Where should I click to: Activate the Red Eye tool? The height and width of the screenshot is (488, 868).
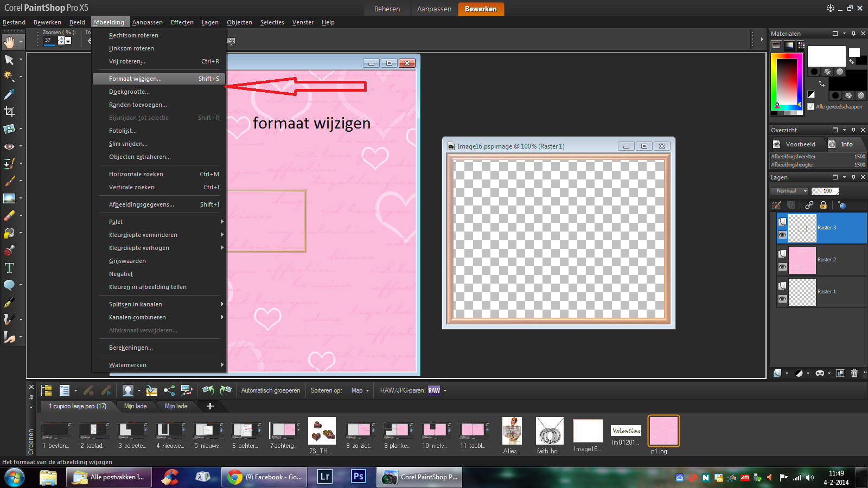point(9,146)
